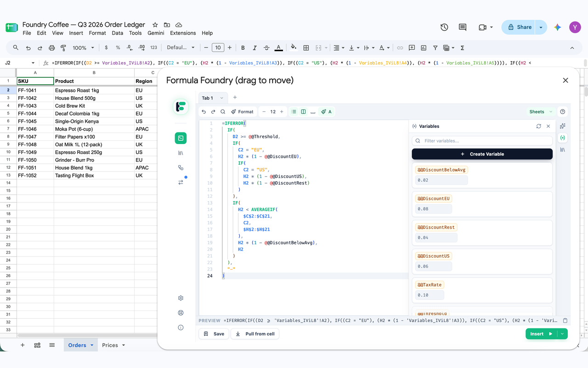This screenshot has height=368, width=588.
Task: Click the Pull from cell button
Action: tap(255, 334)
